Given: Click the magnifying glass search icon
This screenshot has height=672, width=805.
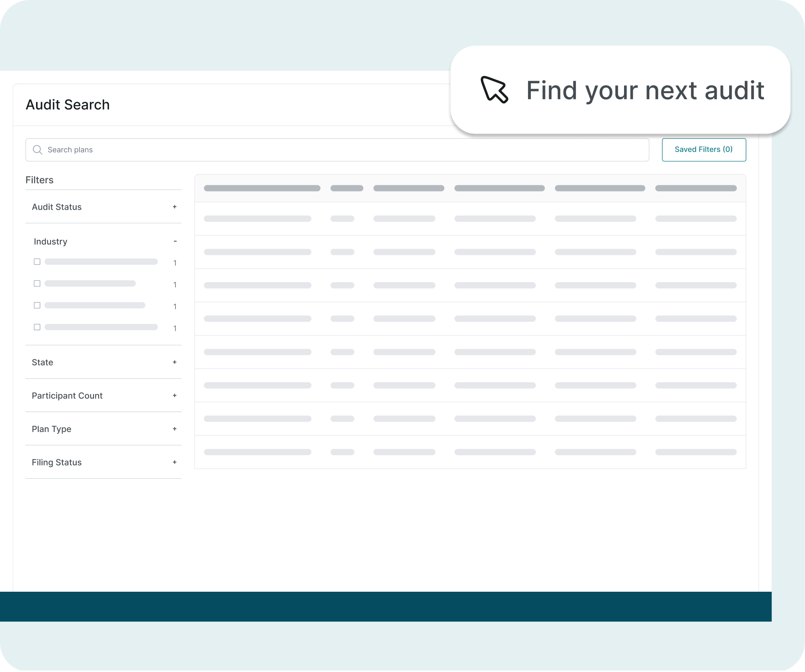Looking at the screenshot, I should (37, 150).
